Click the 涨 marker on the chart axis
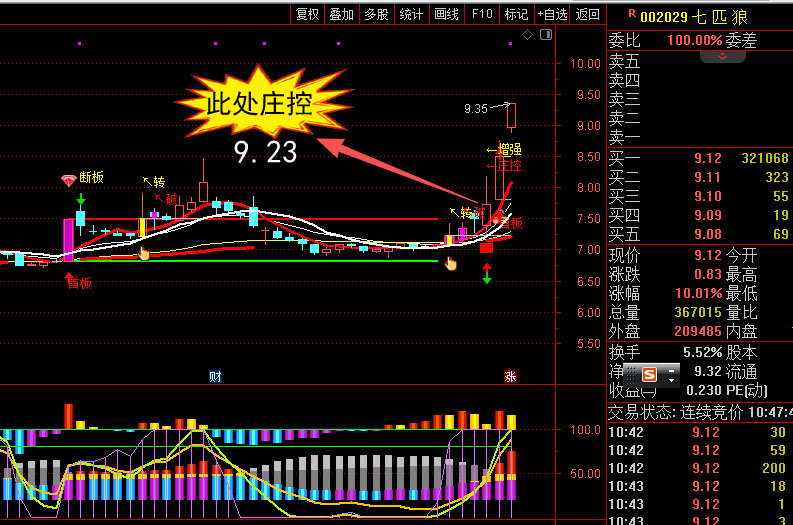The height and width of the screenshot is (525, 793). tap(510, 376)
